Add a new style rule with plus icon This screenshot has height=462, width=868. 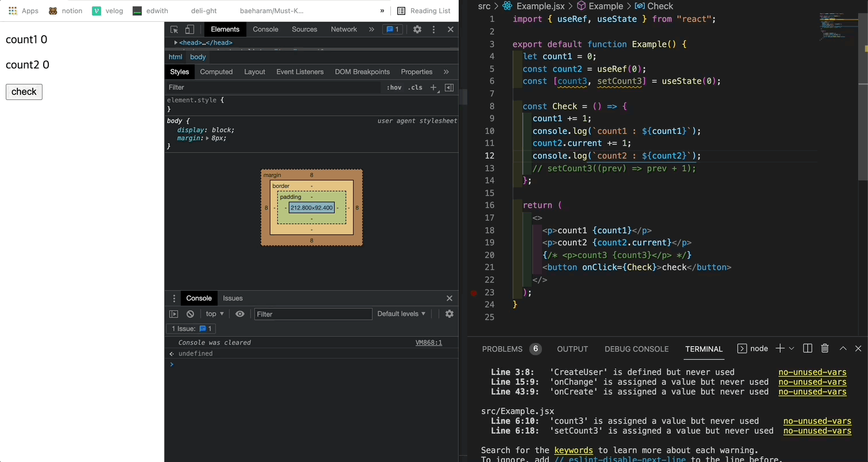click(x=433, y=87)
